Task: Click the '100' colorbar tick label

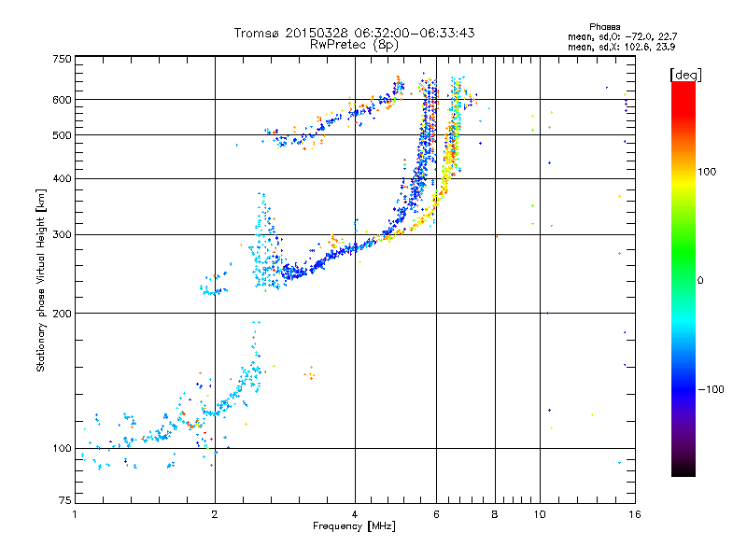Action: coord(707,172)
